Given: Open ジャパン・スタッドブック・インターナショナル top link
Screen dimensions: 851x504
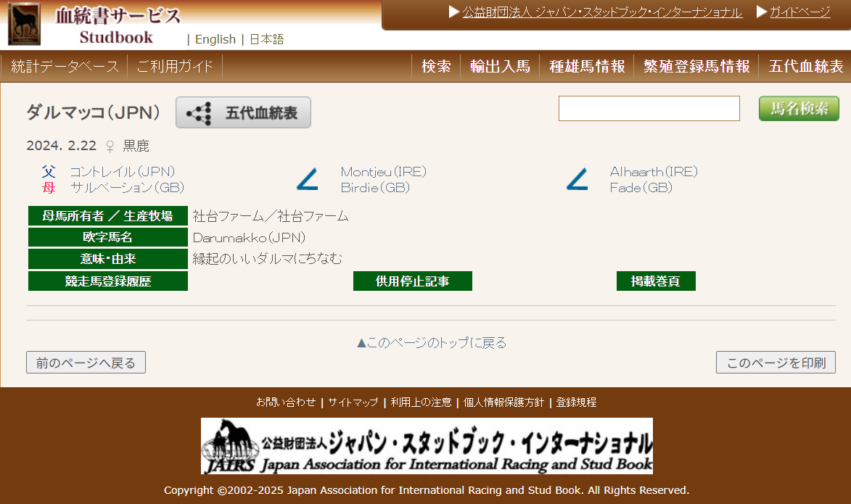Looking at the screenshot, I should pyautogui.click(x=602, y=12).
